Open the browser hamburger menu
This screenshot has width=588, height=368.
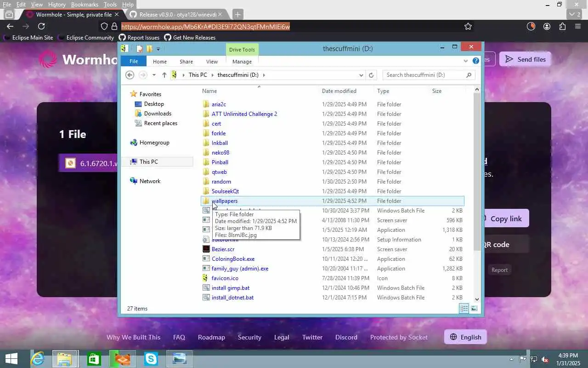coord(578,26)
